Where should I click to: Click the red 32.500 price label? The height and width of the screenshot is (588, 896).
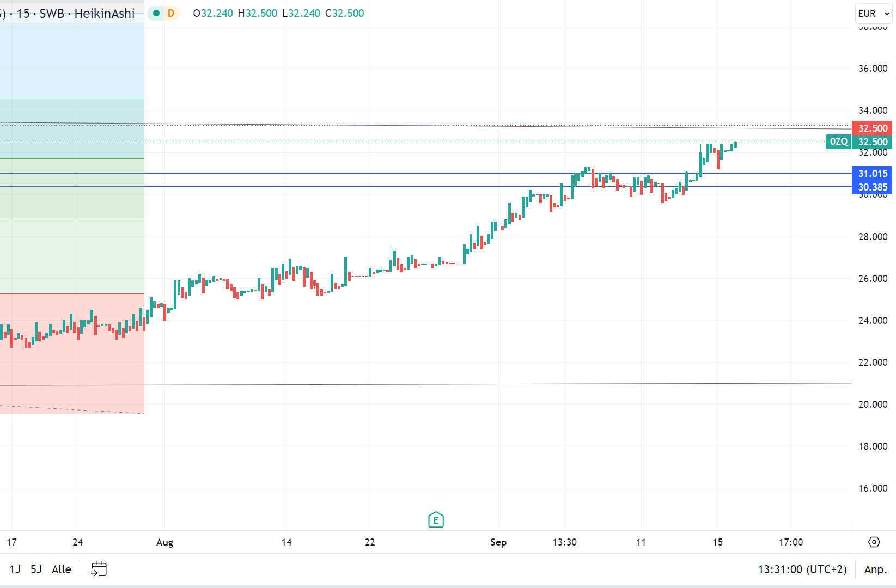[x=872, y=128]
